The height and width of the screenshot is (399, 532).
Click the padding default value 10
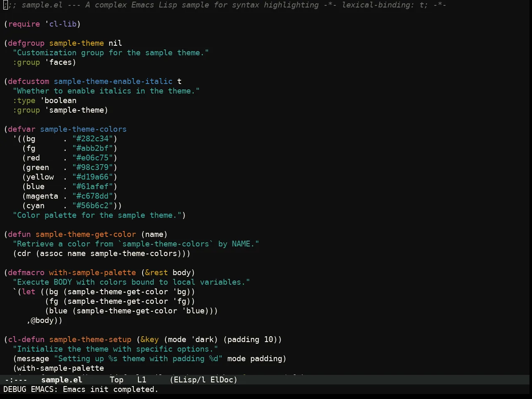click(x=268, y=340)
